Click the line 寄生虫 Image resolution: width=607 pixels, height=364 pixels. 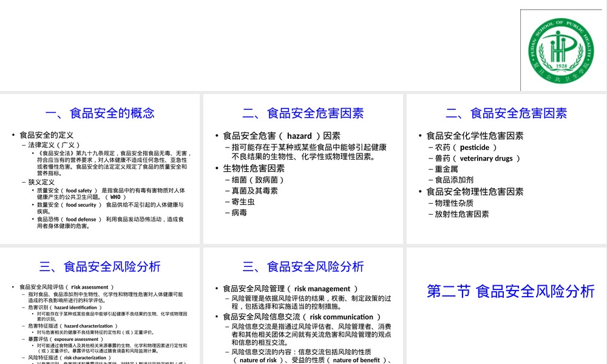pos(243,201)
